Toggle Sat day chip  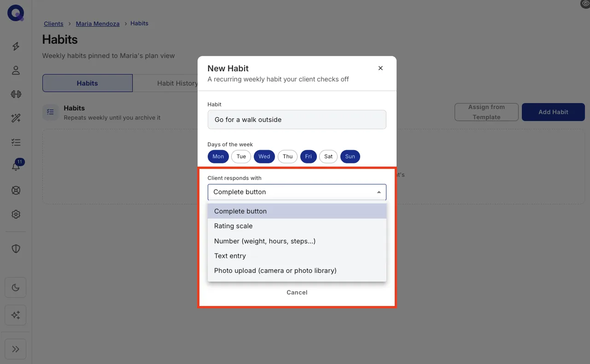[328, 156]
